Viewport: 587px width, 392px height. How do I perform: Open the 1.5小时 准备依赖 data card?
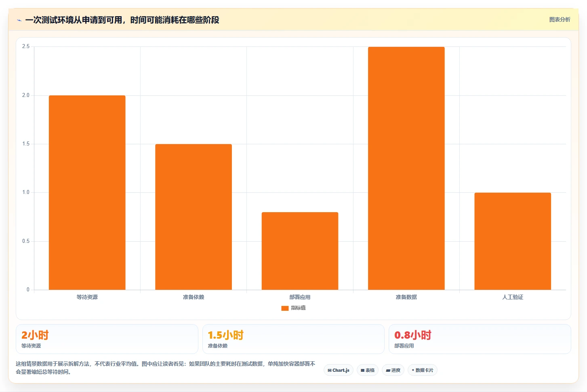click(x=293, y=339)
